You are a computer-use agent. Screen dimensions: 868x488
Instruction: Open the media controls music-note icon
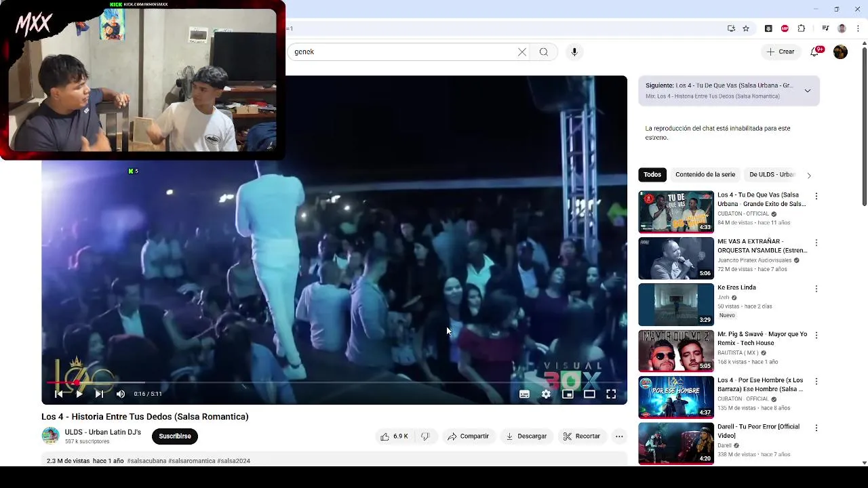click(x=825, y=28)
